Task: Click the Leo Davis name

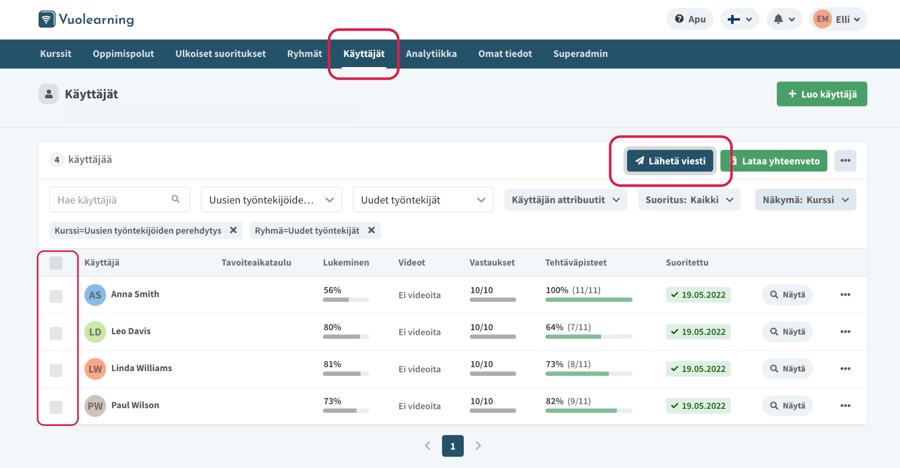Action: [x=131, y=331]
